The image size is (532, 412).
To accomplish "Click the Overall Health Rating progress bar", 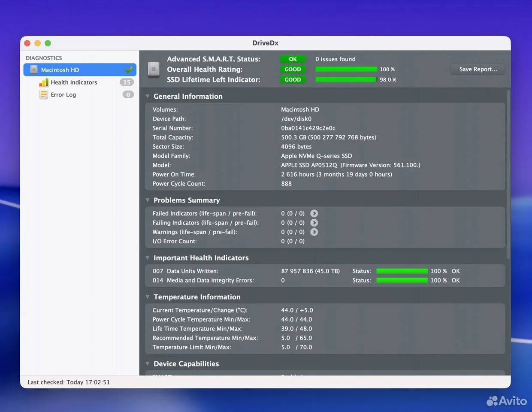I will click(346, 70).
